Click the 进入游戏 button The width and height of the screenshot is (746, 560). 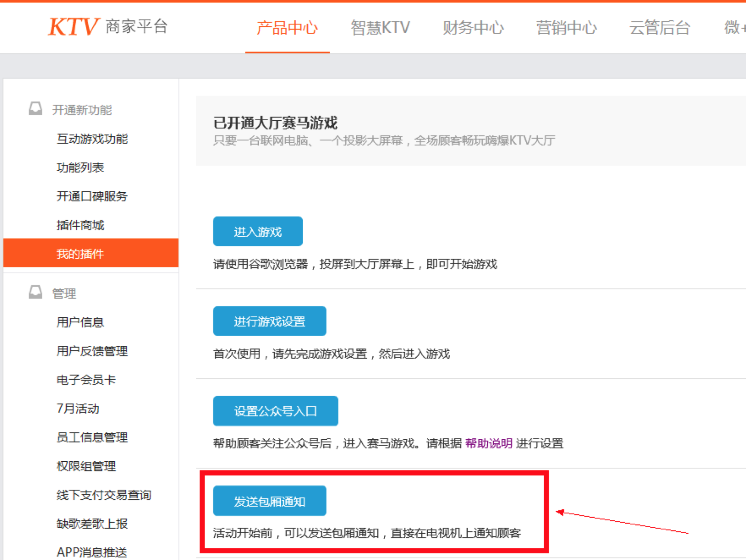pyautogui.click(x=258, y=232)
